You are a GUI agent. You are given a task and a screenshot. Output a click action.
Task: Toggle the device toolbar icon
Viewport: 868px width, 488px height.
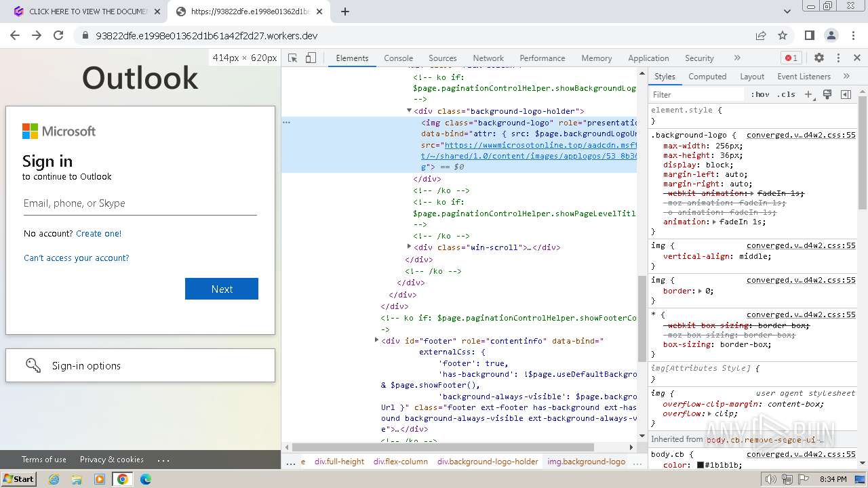tap(311, 58)
